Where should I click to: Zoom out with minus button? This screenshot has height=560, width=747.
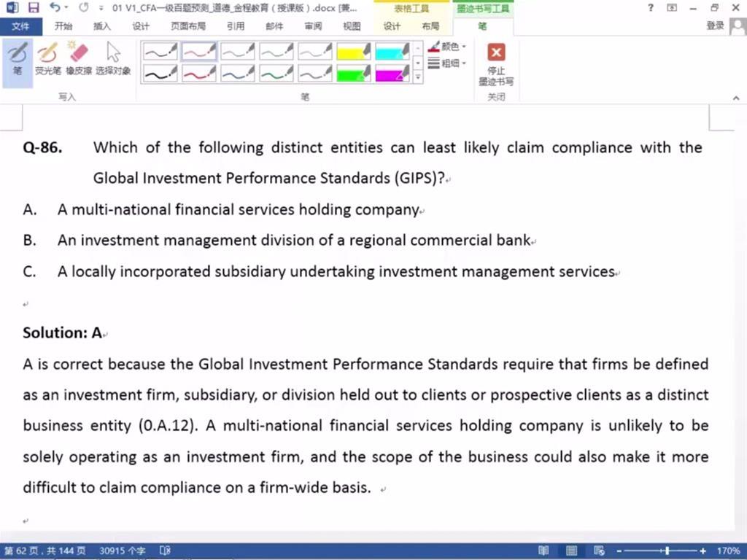pos(619,551)
